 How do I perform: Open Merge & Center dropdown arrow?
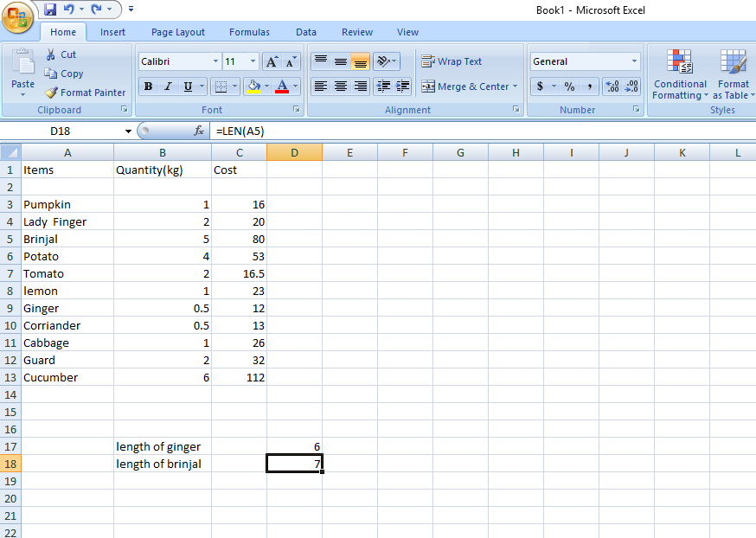tap(515, 86)
